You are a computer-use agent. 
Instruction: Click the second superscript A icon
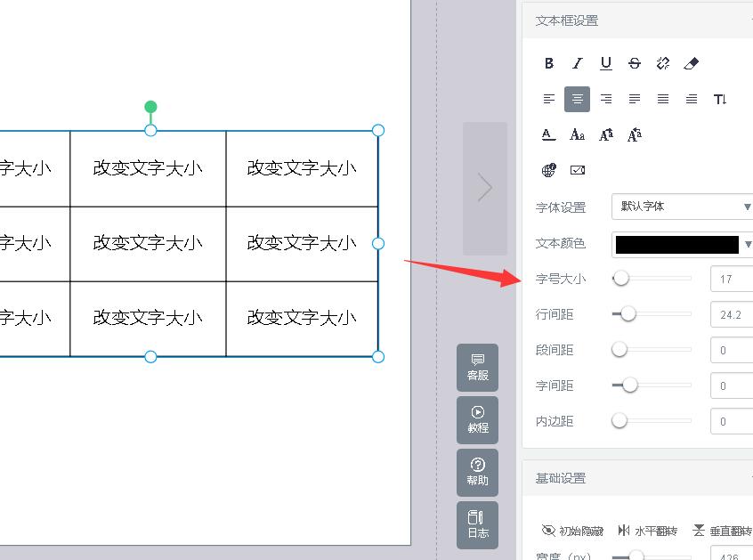[635, 135]
